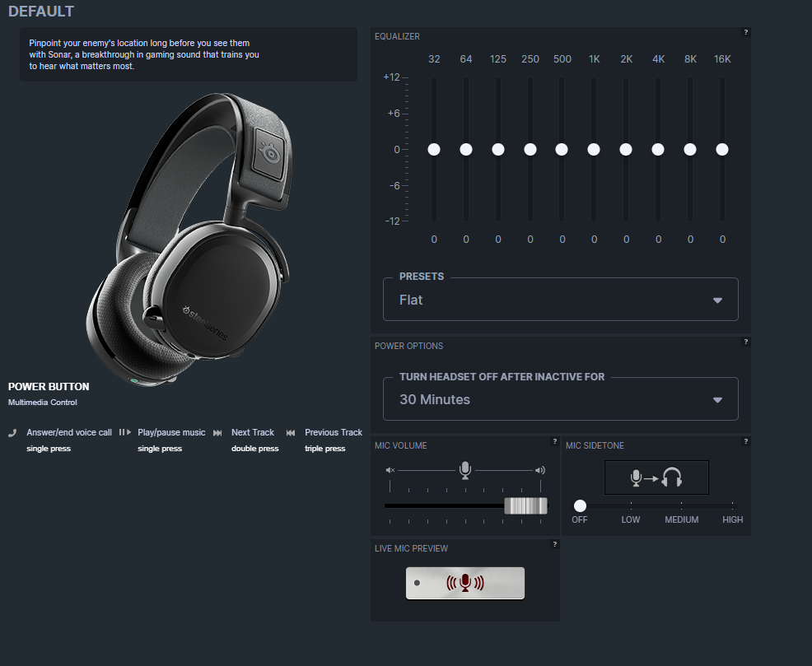This screenshot has width=812, height=666.
Task: Click the 64 Hz equalizer slider knob
Action: [x=466, y=150]
